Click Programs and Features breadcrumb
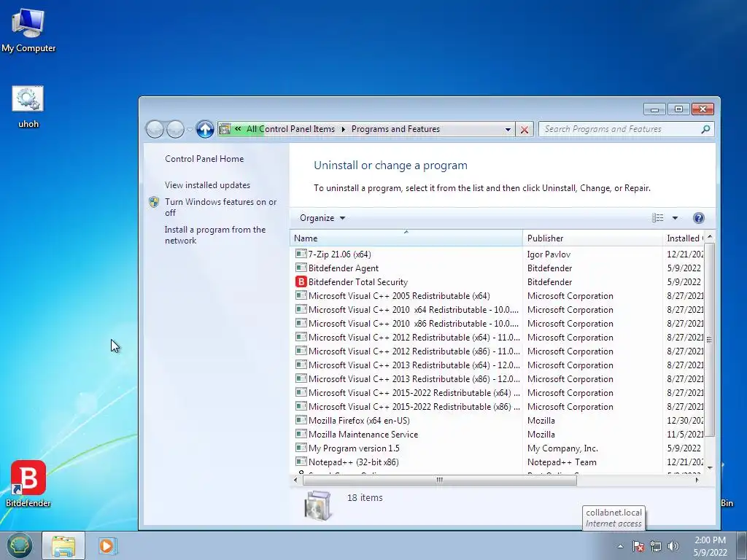This screenshot has height=560, width=747. click(x=395, y=129)
